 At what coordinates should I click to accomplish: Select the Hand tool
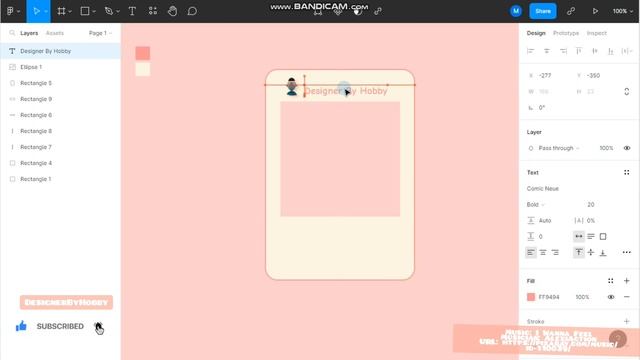point(172,11)
